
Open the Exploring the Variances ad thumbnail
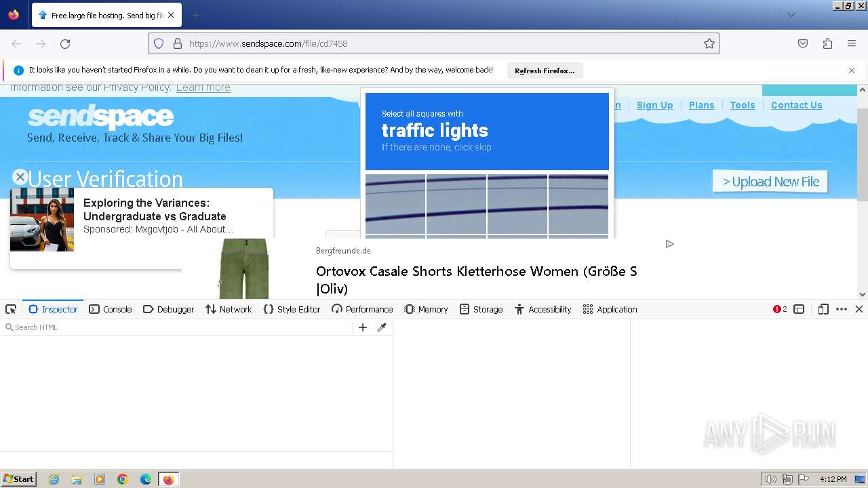click(42, 220)
